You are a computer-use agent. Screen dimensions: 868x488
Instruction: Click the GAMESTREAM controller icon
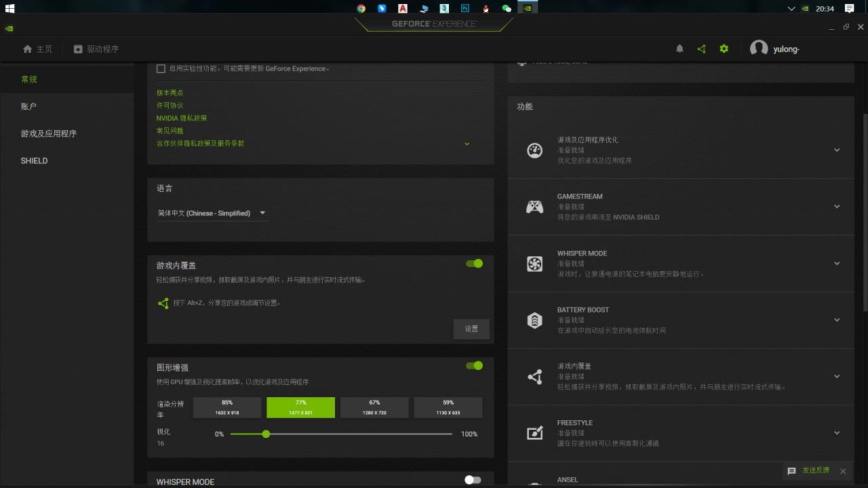click(534, 207)
